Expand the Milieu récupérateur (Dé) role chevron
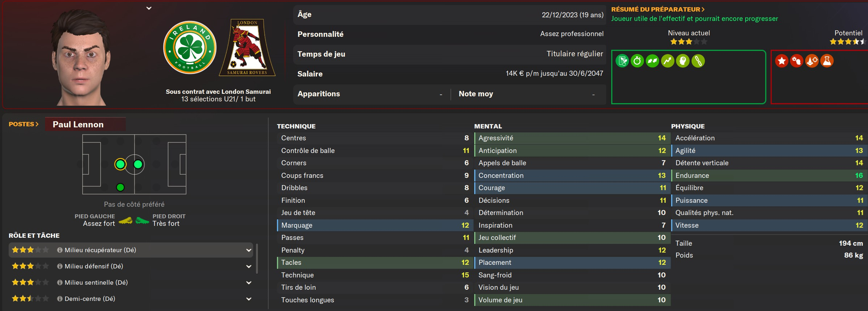This screenshot has width=868, height=311. click(249, 250)
